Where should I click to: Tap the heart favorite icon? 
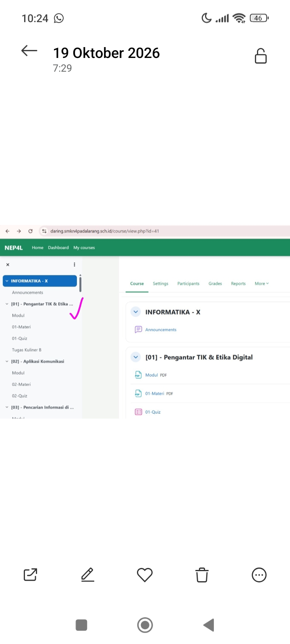click(145, 575)
